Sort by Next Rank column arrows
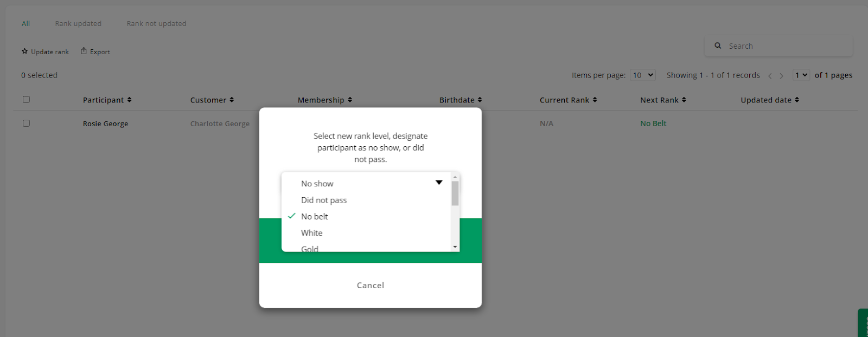Image resolution: width=868 pixels, height=337 pixels. [x=684, y=100]
